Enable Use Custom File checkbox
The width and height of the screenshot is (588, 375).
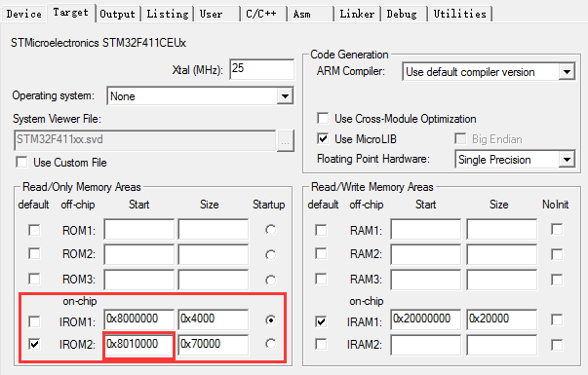tap(21, 163)
